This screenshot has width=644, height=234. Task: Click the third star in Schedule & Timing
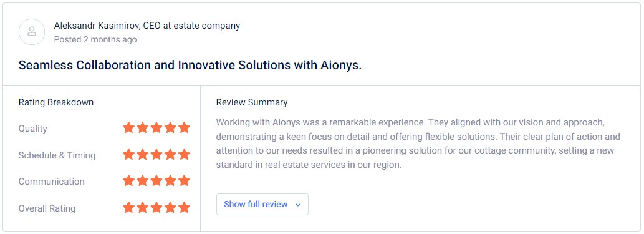pyautogui.click(x=156, y=154)
